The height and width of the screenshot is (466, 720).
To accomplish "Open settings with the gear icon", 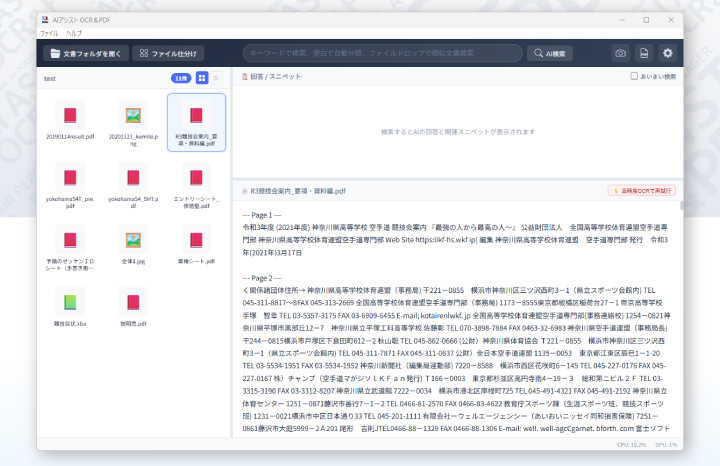I will (x=668, y=53).
